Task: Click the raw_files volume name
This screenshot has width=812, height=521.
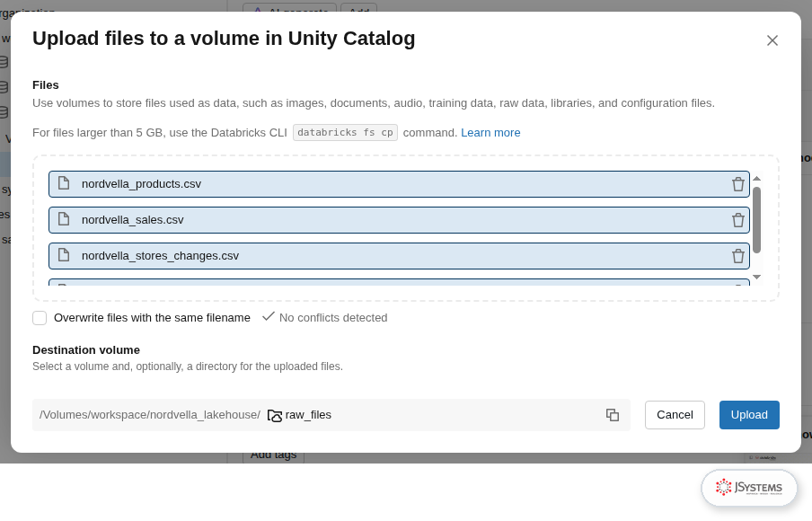Action: tap(308, 415)
